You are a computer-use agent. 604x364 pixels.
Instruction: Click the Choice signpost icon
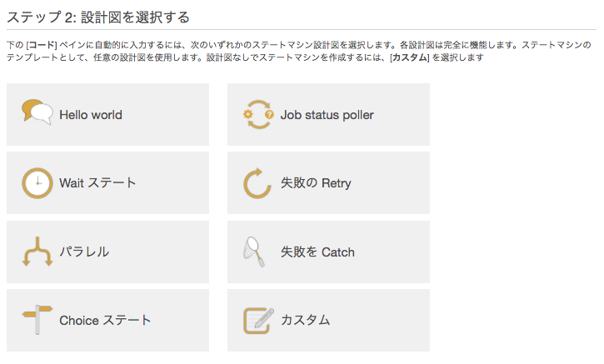(37, 320)
